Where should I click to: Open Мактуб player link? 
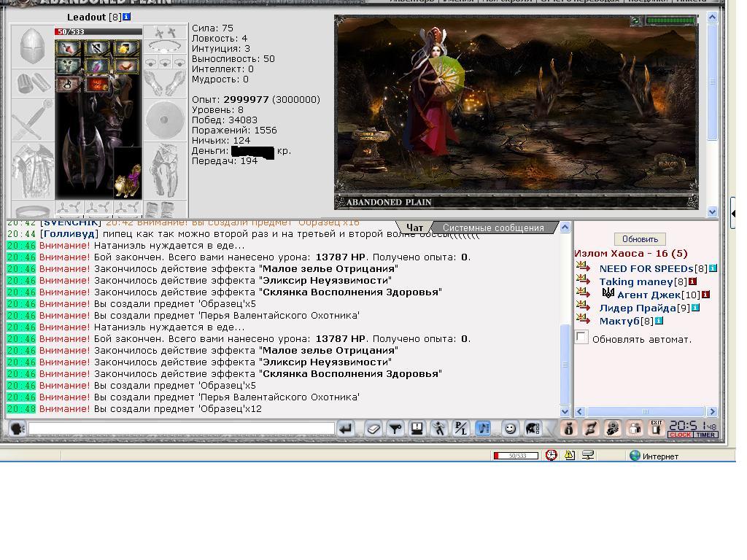click(x=619, y=321)
